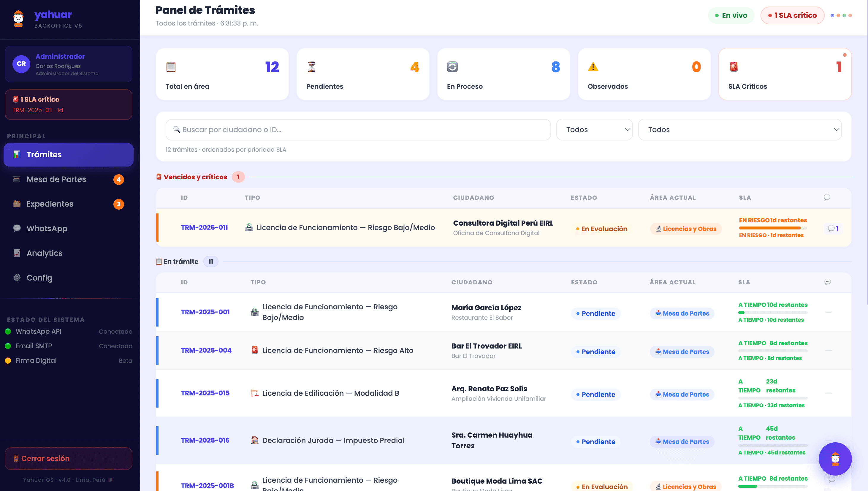The height and width of the screenshot is (491, 868).
Task: Click the Expedientes folder sidebar icon
Action: pos(17,204)
